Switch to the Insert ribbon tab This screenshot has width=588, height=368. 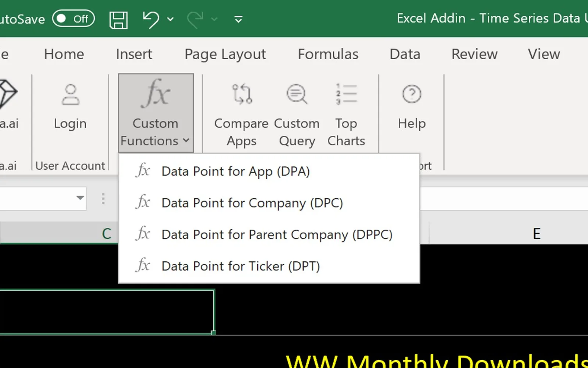134,54
